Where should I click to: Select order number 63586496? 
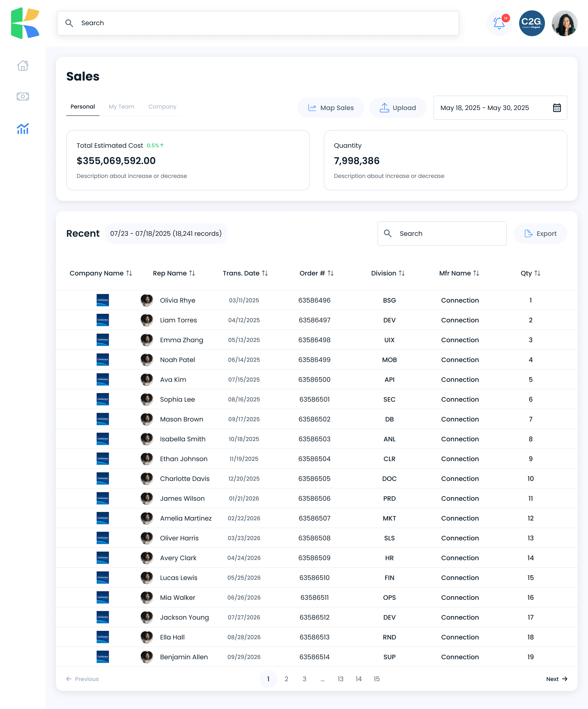[314, 300]
